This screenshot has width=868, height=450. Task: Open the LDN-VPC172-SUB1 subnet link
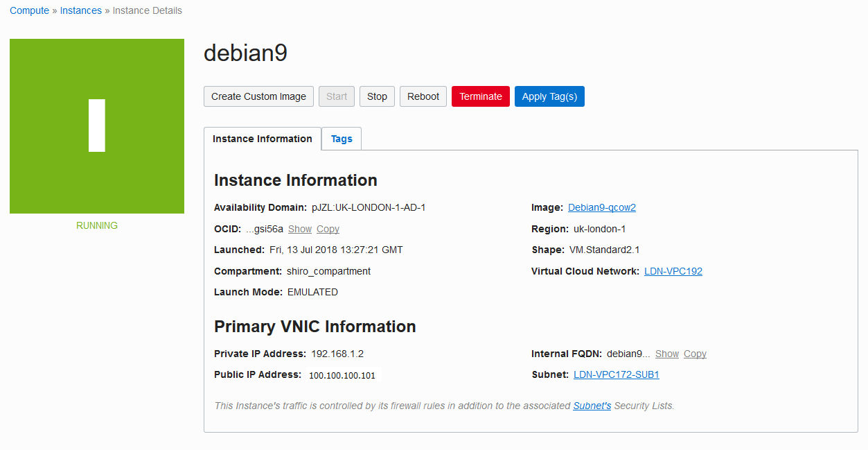(x=617, y=374)
